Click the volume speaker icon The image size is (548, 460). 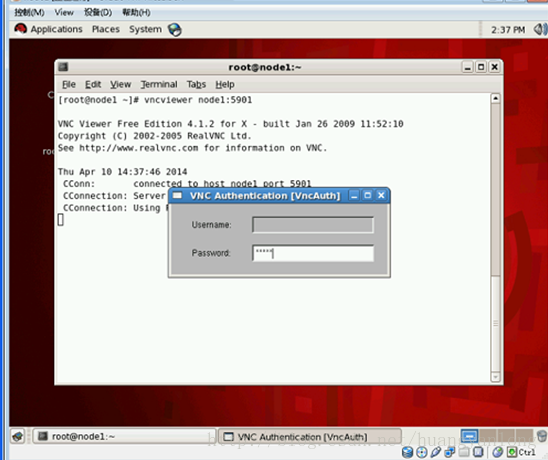pos(540,29)
